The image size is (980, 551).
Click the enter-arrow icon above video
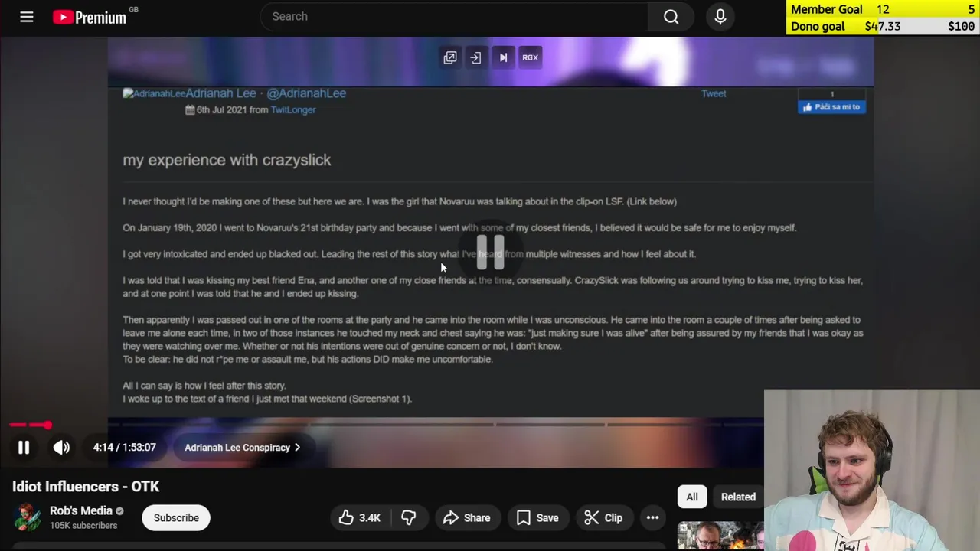pos(475,57)
